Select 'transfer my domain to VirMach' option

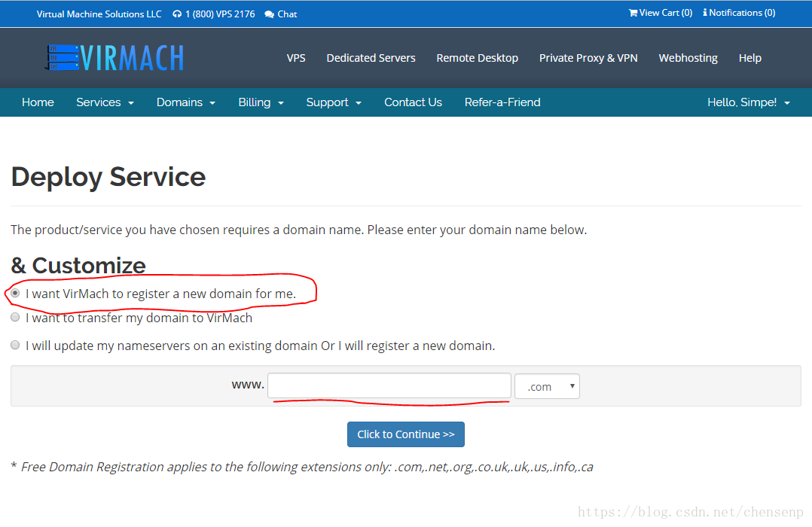point(15,317)
